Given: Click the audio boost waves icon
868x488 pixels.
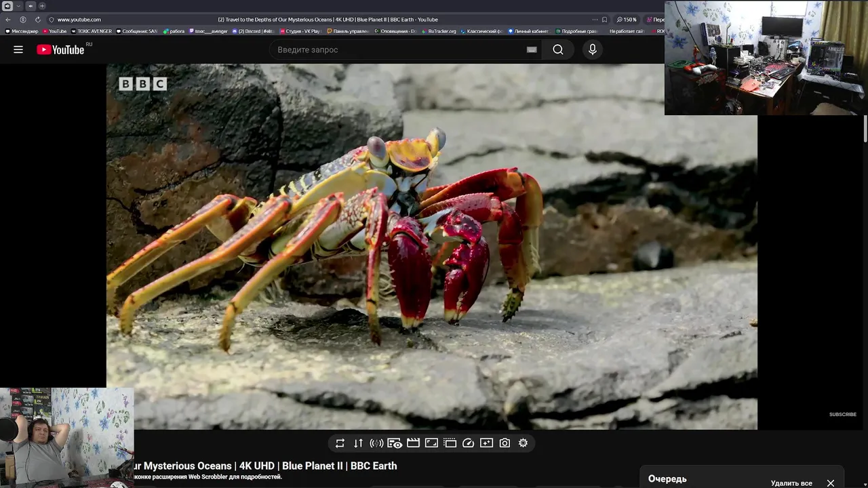Looking at the screenshot, I should pyautogui.click(x=376, y=443).
